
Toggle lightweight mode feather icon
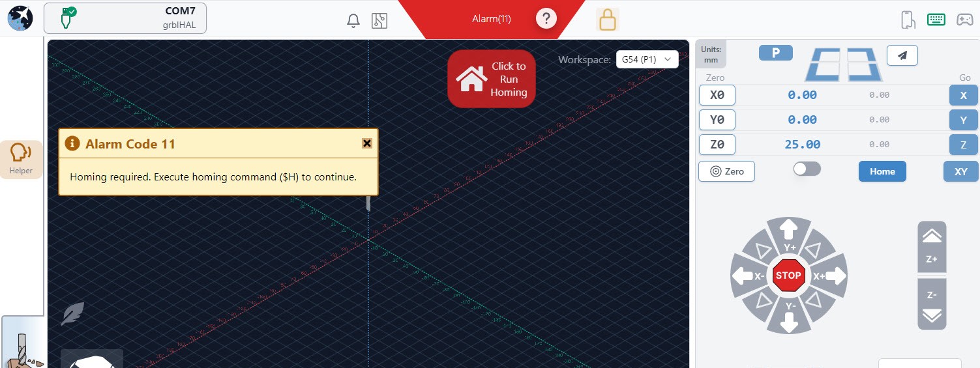tap(72, 313)
